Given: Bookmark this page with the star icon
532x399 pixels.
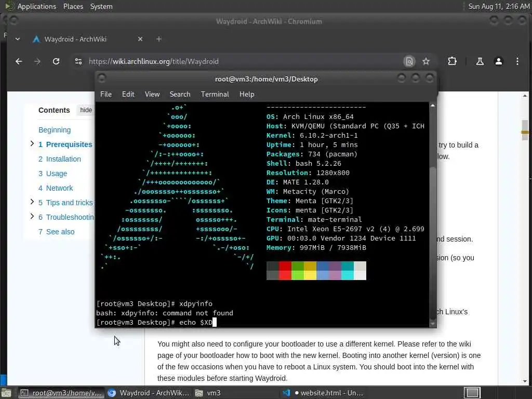Looking at the screenshot, I should click(426, 61).
